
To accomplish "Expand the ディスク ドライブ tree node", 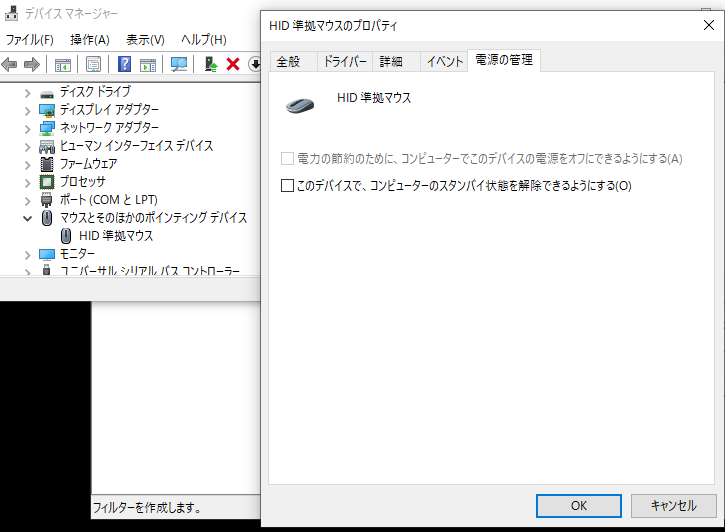I will point(28,92).
